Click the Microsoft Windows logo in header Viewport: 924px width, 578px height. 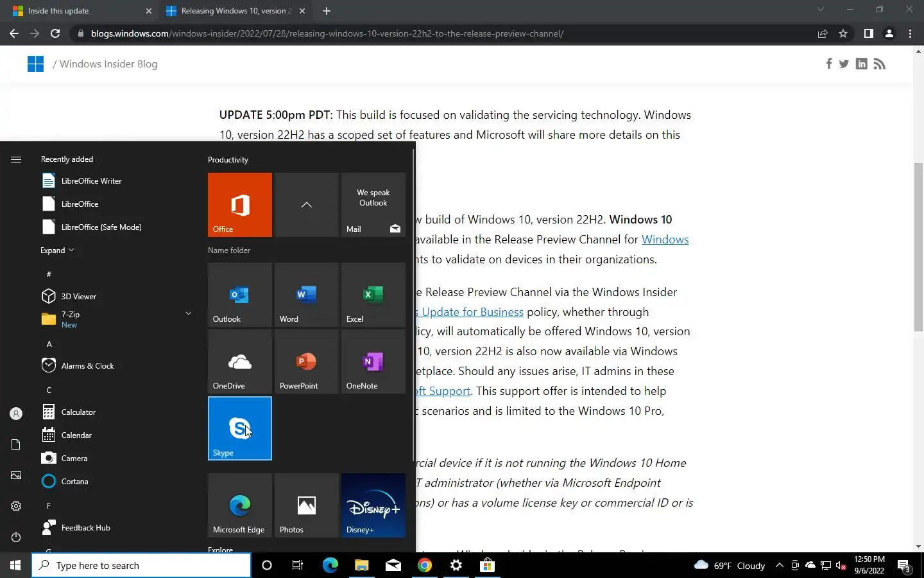tap(35, 64)
